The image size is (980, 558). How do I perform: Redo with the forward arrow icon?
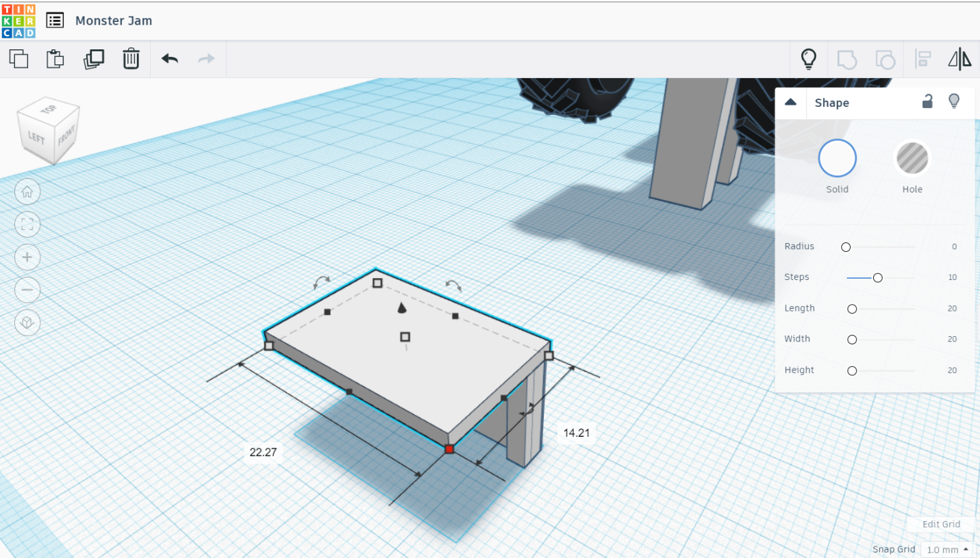click(x=206, y=59)
